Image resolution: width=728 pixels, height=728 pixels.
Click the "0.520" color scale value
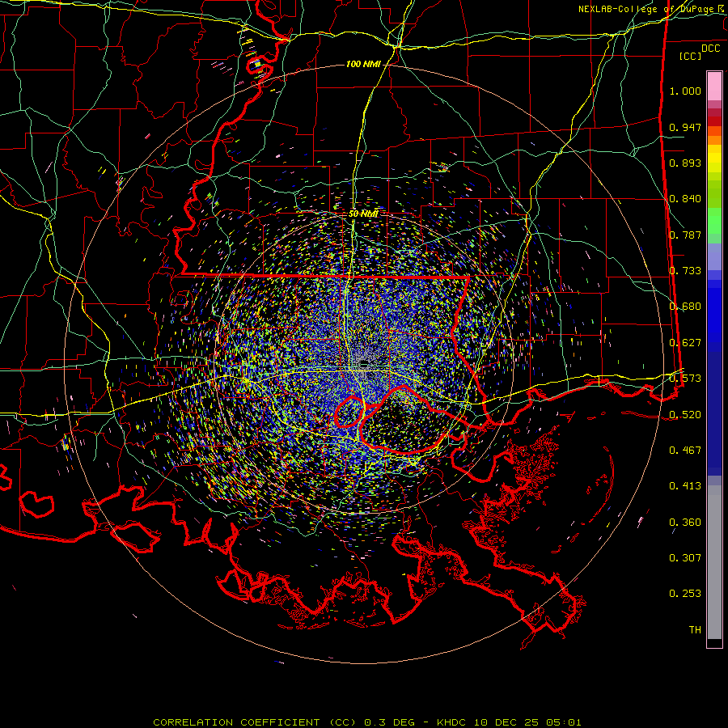click(x=685, y=415)
